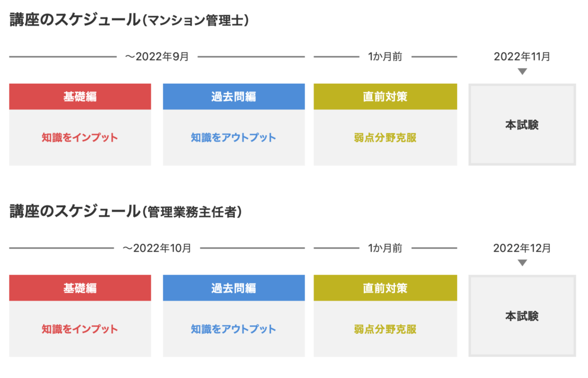Click 知識をインプット text in second schedule
Viewport: 588px width, 378px height.
[80, 329]
